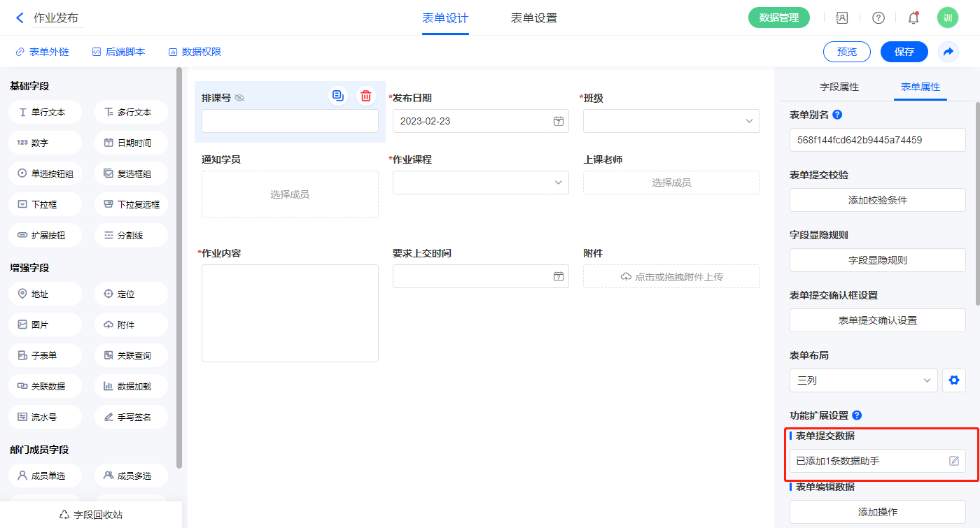Click the 表单别名 help info icon
Viewport: 980px width, 528px height.
click(837, 115)
